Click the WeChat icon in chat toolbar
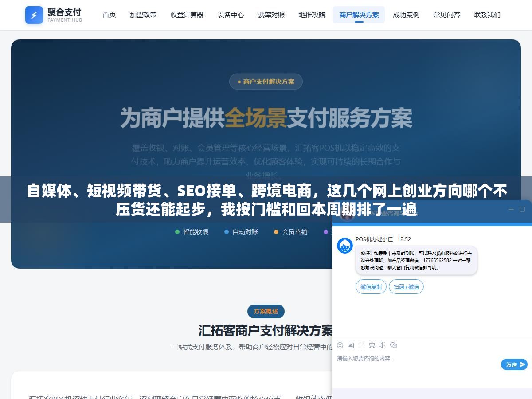The width and height of the screenshot is (532, 399). coord(393,345)
